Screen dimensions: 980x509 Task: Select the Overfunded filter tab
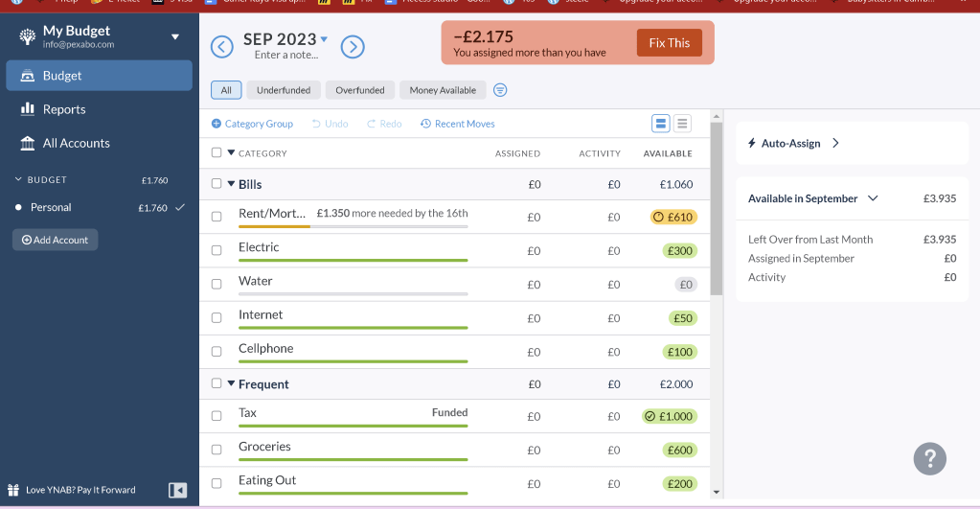coord(360,90)
